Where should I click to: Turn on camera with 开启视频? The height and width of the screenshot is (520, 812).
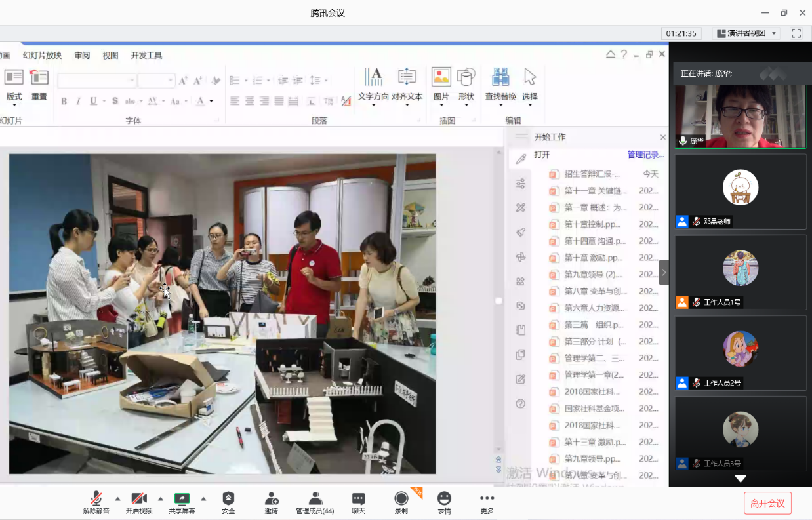tap(139, 499)
